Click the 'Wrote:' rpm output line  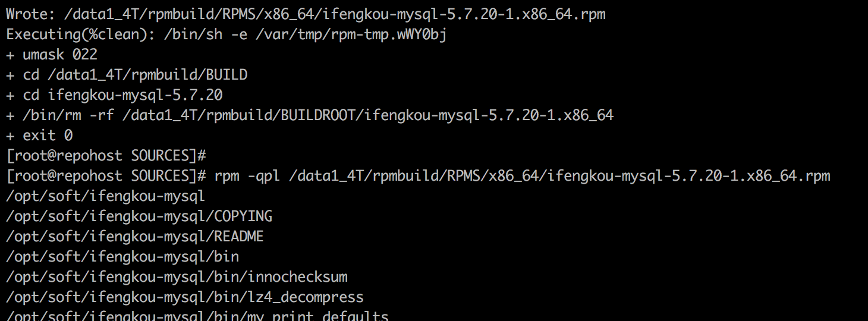click(x=306, y=14)
